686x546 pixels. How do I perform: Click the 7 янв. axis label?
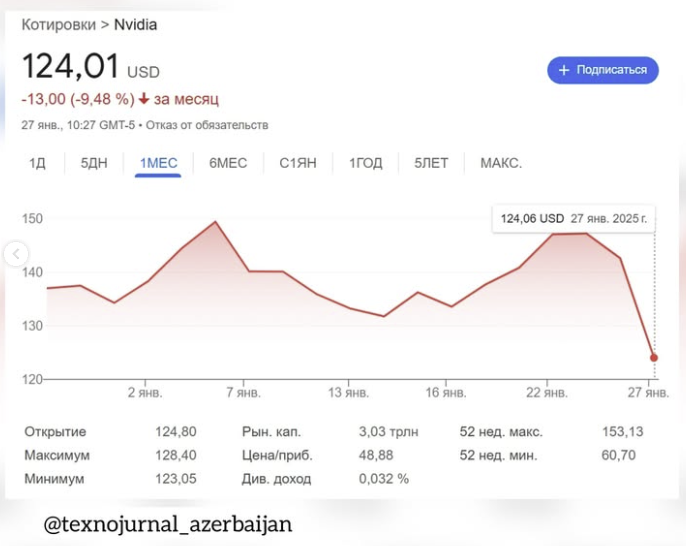coord(243,392)
